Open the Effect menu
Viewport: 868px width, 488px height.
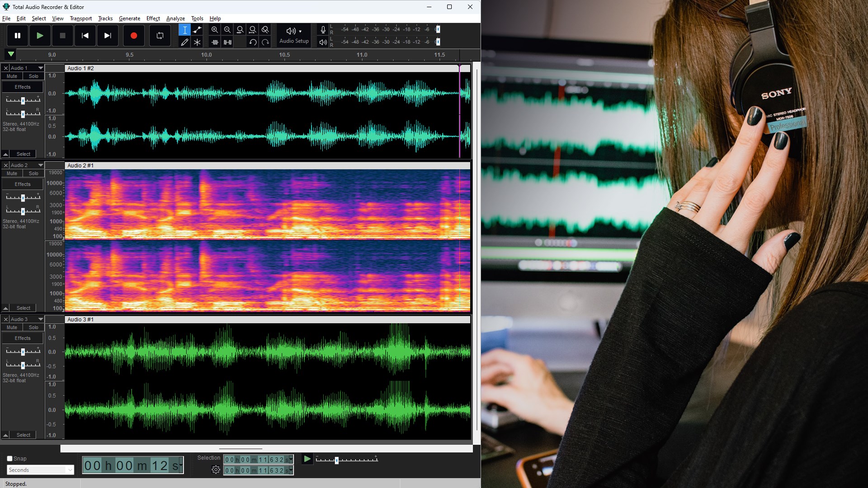pyautogui.click(x=153, y=19)
